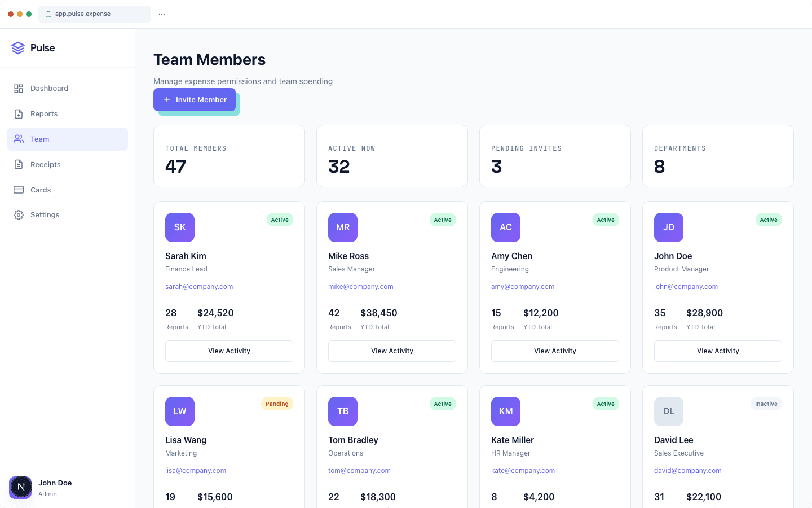Click Mike Ross's Active status badge

[x=443, y=220]
